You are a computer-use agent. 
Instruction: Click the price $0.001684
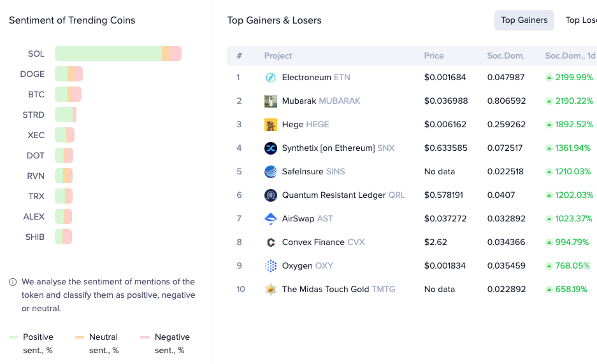tap(445, 77)
